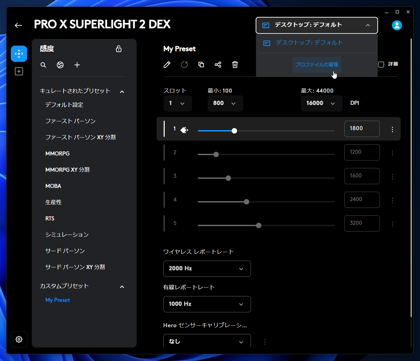Viewport: 420px width, 361px height.
Task: Click the 1600 DPI value field
Action: (362, 176)
